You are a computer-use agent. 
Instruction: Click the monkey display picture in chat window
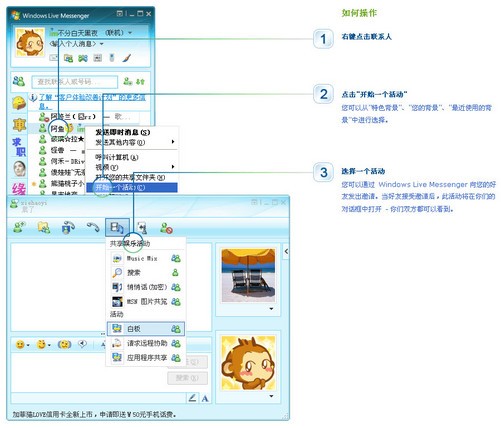(248, 363)
